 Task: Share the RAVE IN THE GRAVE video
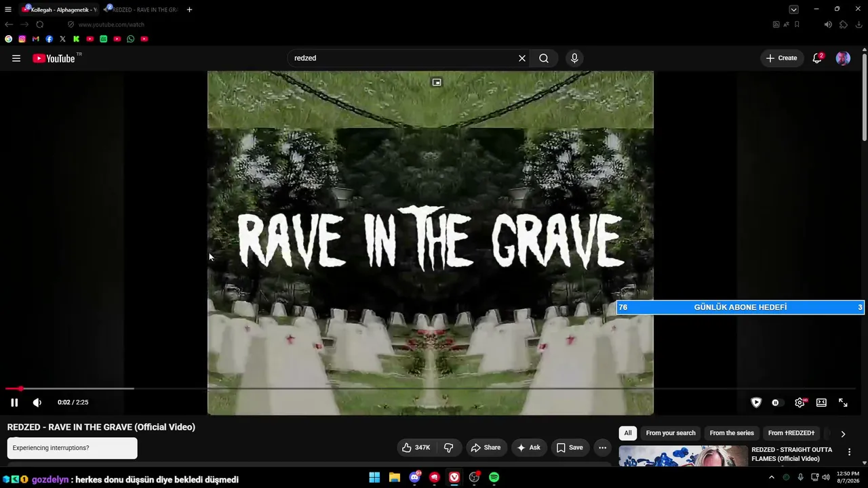pos(486,447)
